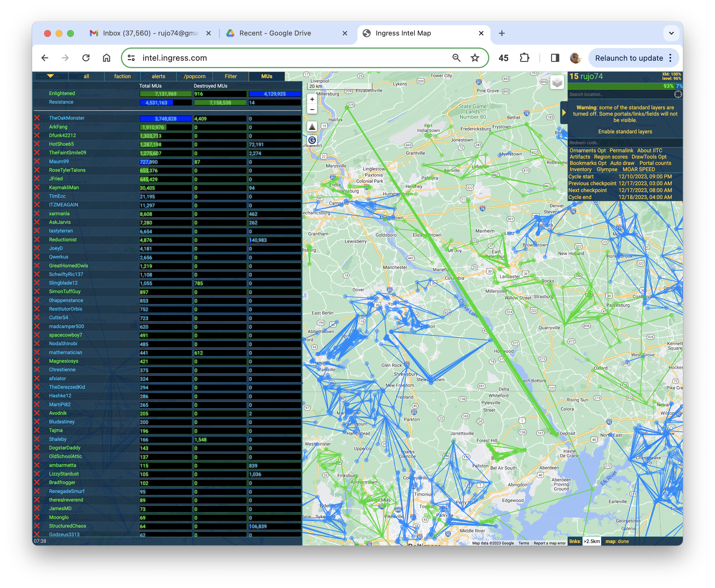The image size is (715, 588).
Task: Remove KaymakliMan row using red X
Action: 37,187
